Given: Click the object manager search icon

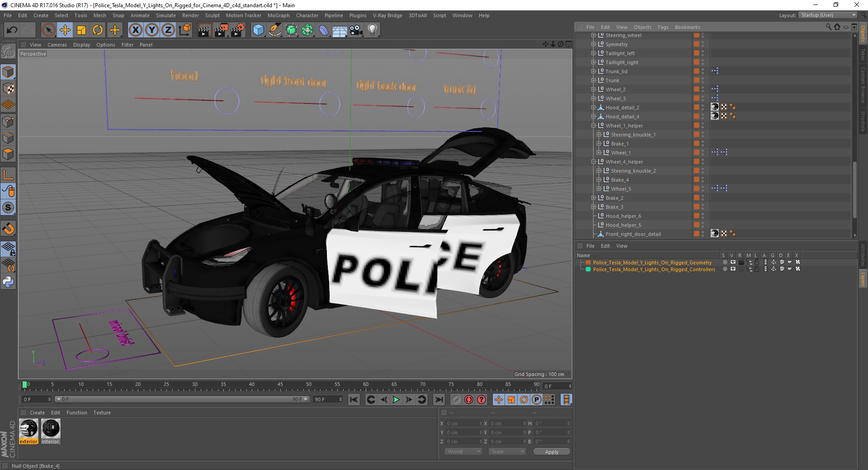Looking at the screenshot, I should [x=829, y=27].
